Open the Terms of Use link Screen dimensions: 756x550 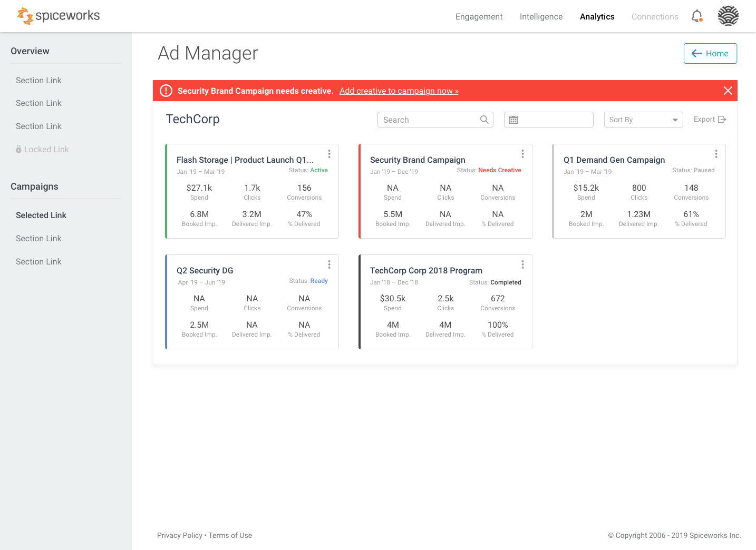point(230,535)
